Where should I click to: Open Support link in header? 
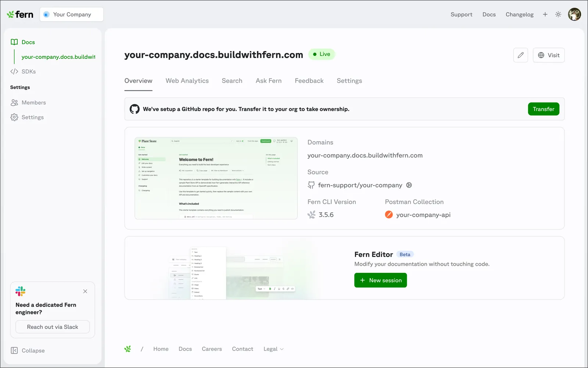click(462, 14)
